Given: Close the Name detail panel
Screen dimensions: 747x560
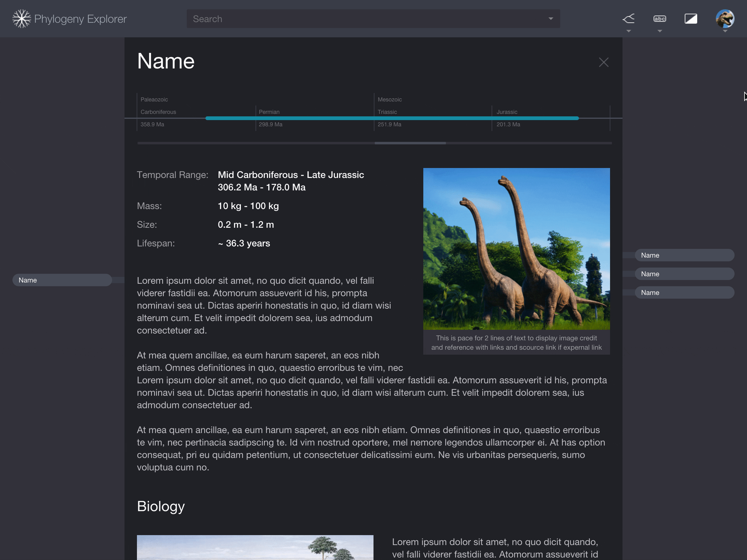Looking at the screenshot, I should tap(604, 62).
